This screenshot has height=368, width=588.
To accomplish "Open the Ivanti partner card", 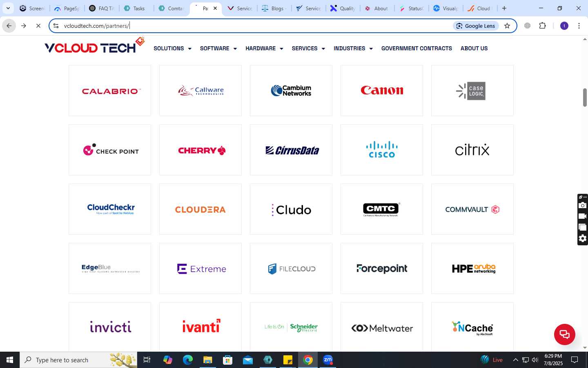I will pos(200,327).
